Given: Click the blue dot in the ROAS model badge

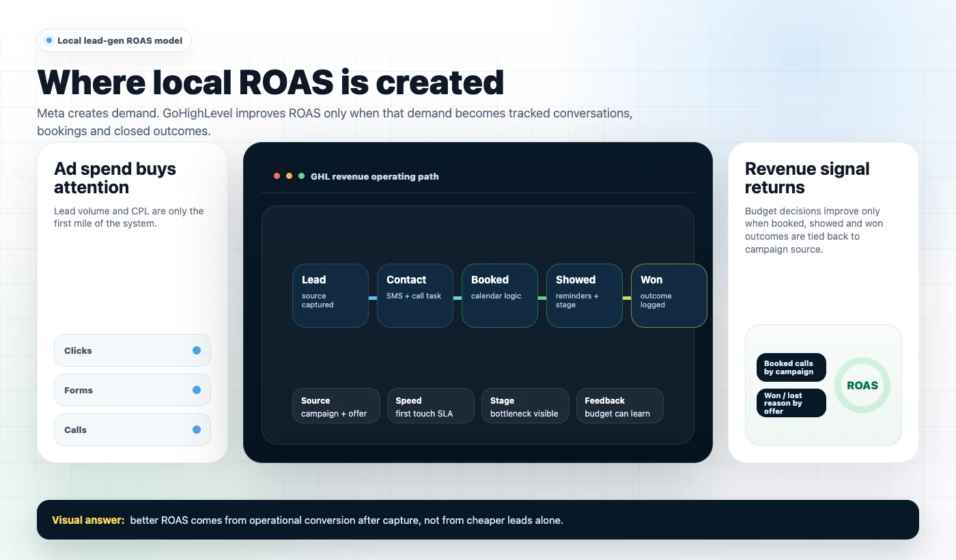Looking at the screenshot, I should click(x=49, y=40).
